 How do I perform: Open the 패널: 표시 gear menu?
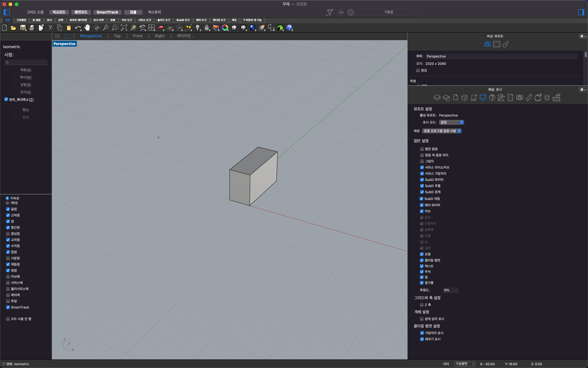[583, 90]
